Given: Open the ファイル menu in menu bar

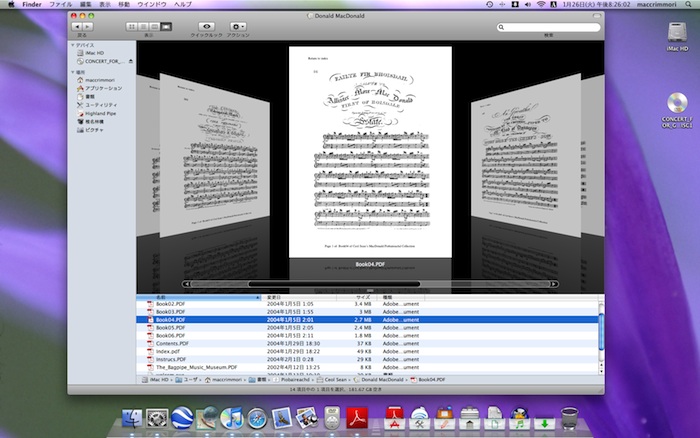Looking at the screenshot, I should [x=61, y=5].
